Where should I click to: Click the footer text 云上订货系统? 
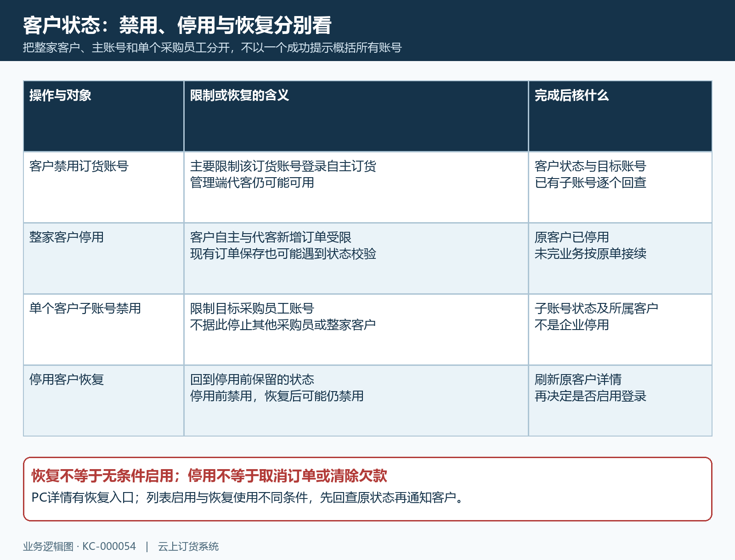(188, 547)
